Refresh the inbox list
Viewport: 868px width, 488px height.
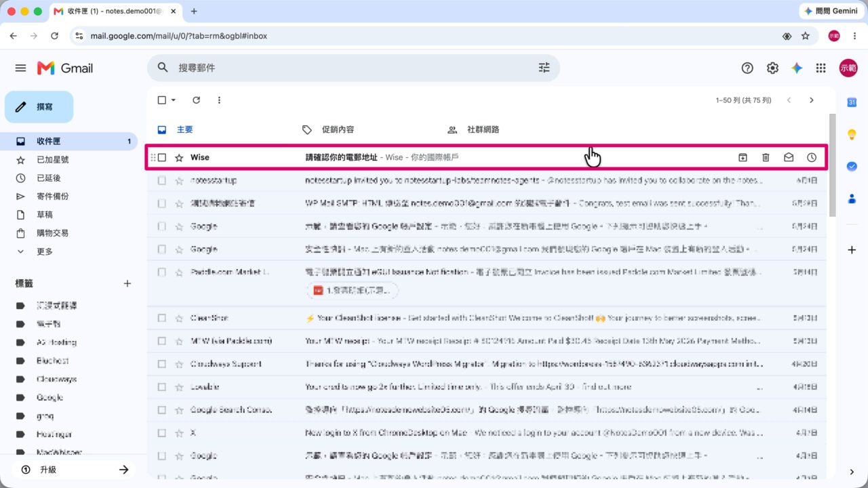196,100
